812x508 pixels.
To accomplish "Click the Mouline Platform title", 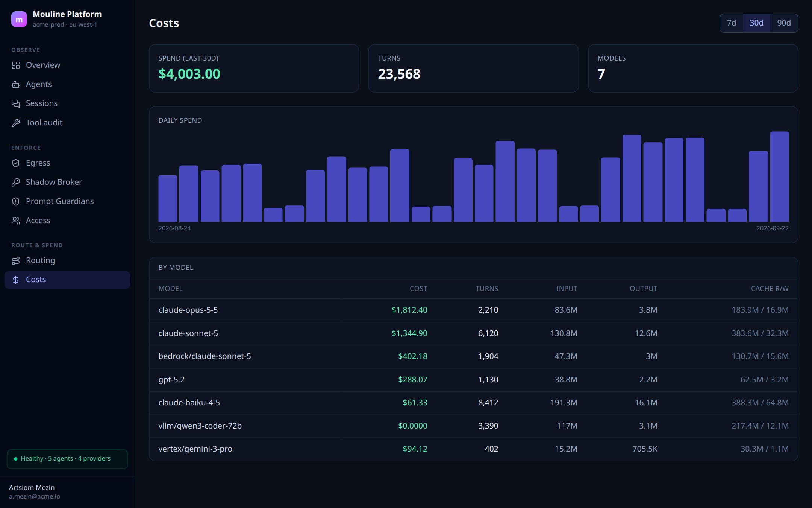I will tap(67, 14).
